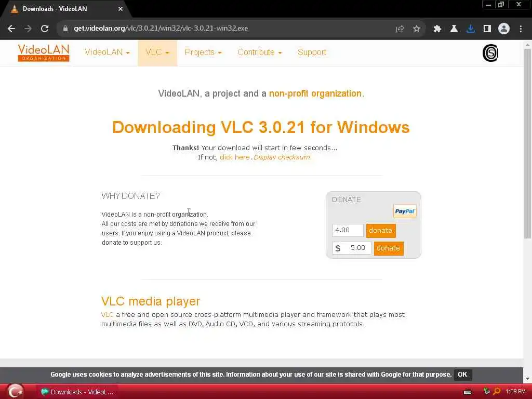Click the network tray icon
Screen dimensions: 532x399
pos(486,392)
